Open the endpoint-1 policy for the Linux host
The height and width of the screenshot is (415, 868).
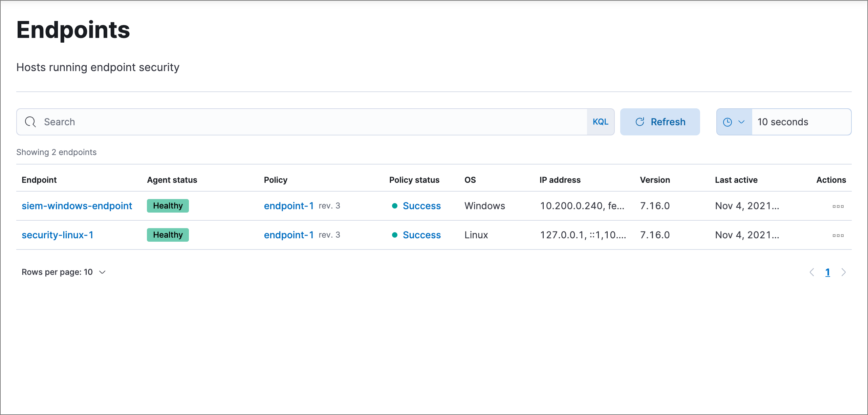coord(288,235)
